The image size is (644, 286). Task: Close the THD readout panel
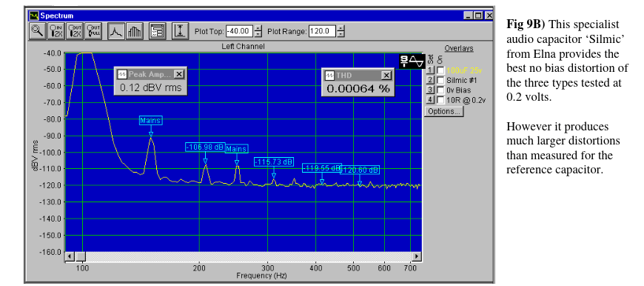coord(386,76)
